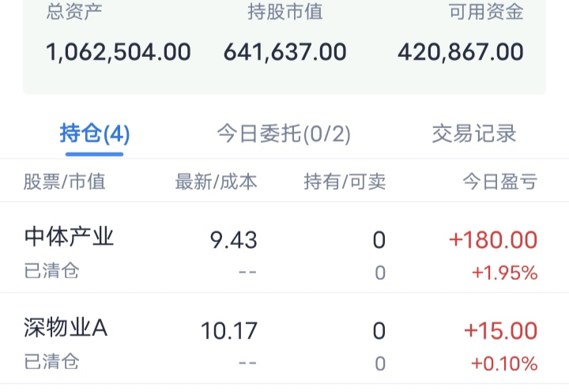Tap the +15.00 profit for 深物业A

[500, 330]
